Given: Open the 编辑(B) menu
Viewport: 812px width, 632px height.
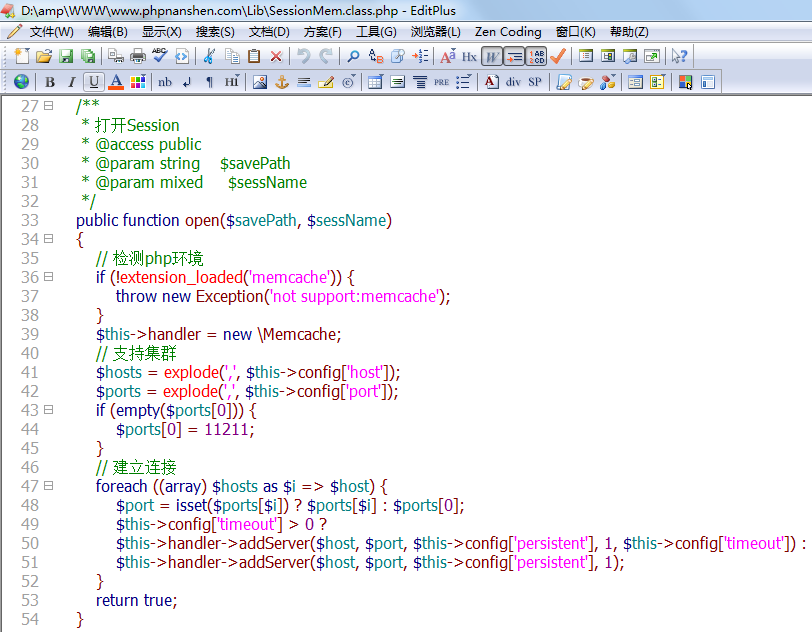Looking at the screenshot, I should pyautogui.click(x=107, y=32).
